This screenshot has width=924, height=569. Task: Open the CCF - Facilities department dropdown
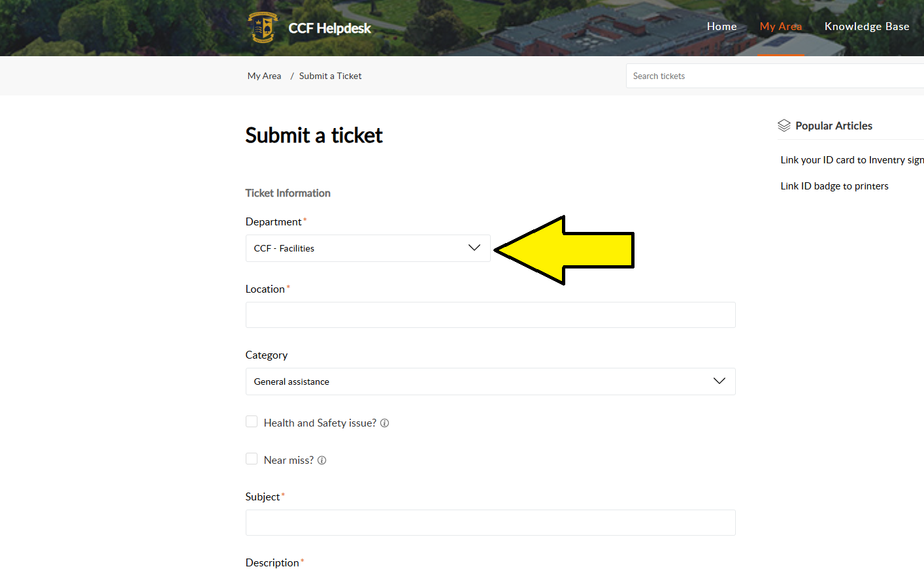(x=359, y=248)
